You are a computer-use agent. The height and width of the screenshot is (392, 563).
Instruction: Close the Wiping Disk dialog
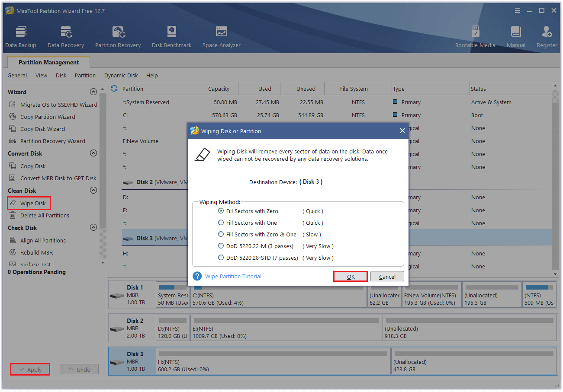(x=402, y=131)
